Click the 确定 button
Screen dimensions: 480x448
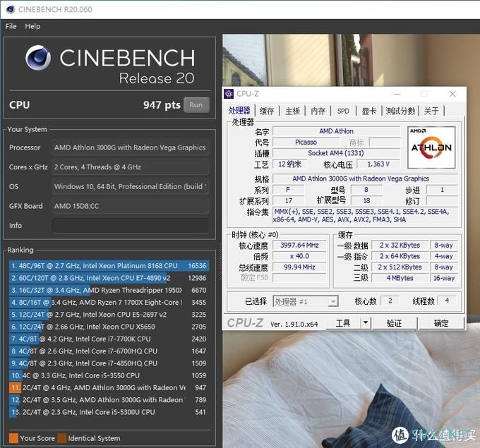pyautogui.click(x=441, y=323)
